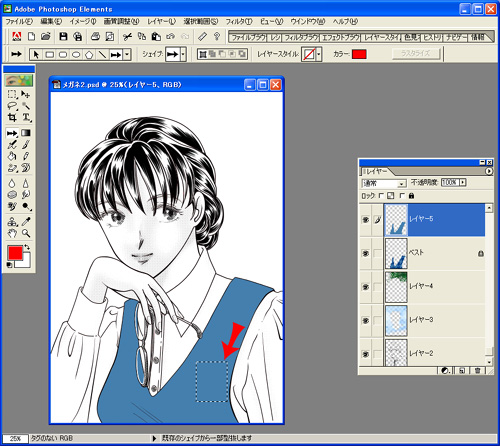Hide レイヤー4 layer with eye icon

click(366, 287)
